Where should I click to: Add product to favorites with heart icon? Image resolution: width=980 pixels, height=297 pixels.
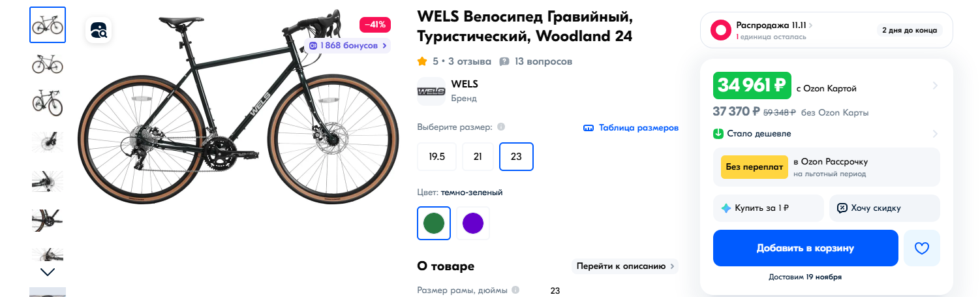click(921, 248)
